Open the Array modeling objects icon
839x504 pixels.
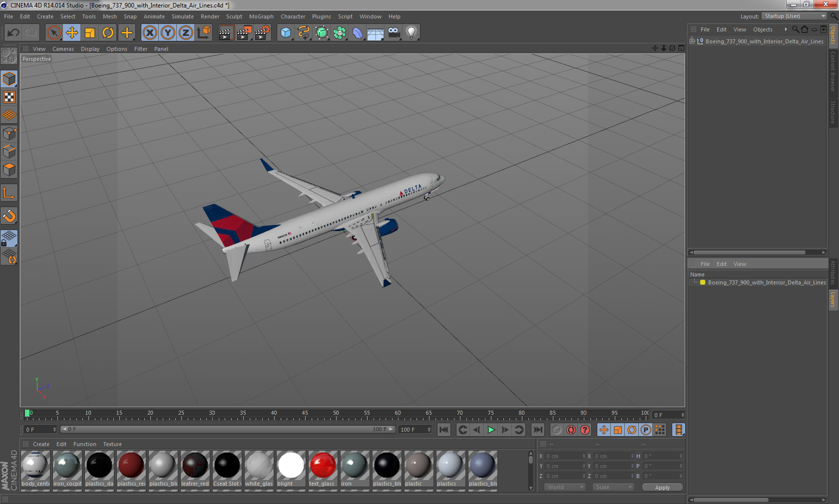(x=340, y=33)
